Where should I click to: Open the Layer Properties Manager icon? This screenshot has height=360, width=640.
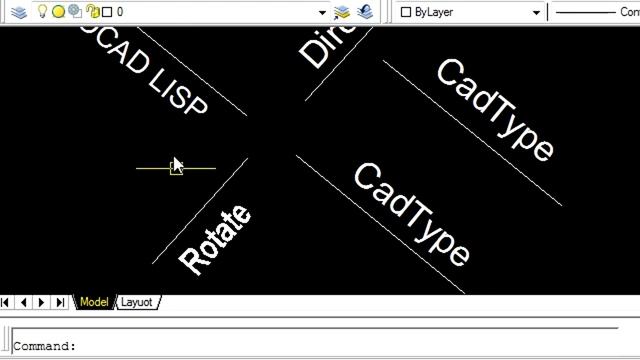coord(19,12)
